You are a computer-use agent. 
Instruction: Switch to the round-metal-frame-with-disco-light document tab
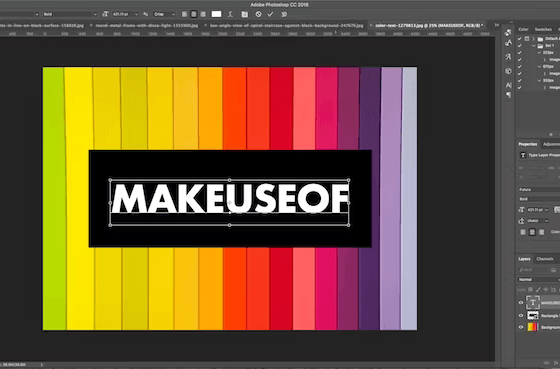pos(146,25)
